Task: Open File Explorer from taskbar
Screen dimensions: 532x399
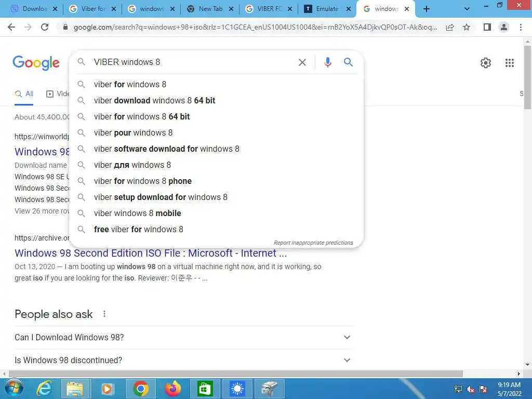Action: coord(75,389)
